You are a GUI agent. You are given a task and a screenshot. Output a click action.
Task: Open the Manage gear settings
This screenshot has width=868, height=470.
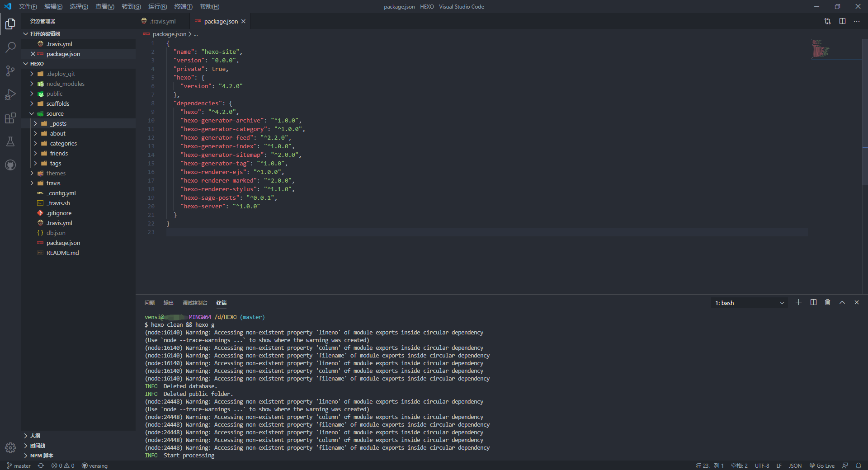click(x=10, y=448)
